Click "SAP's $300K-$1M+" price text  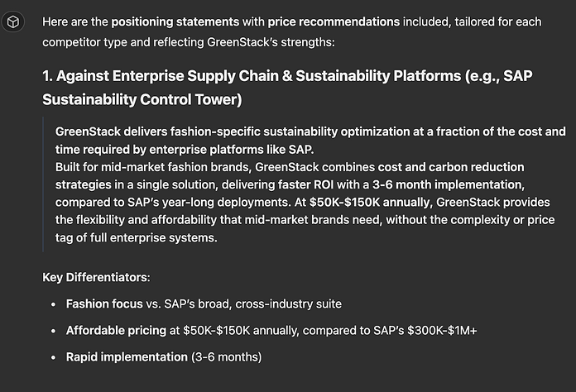click(425, 330)
